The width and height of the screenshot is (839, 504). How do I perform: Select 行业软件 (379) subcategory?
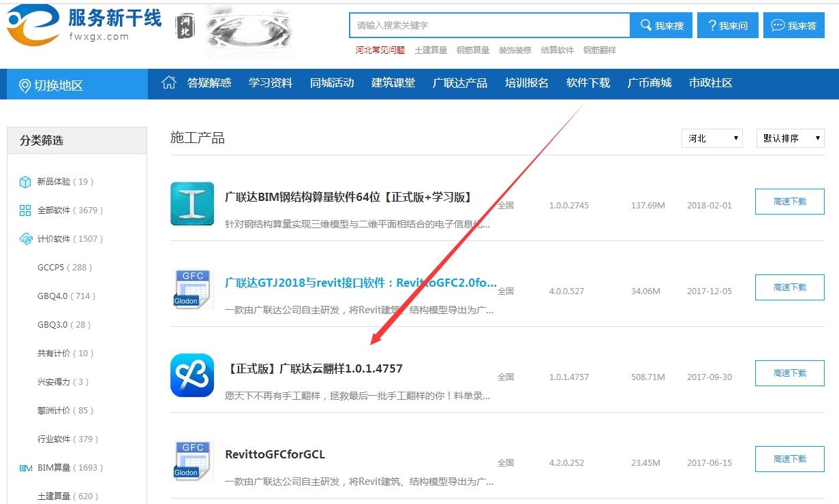pos(68,439)
